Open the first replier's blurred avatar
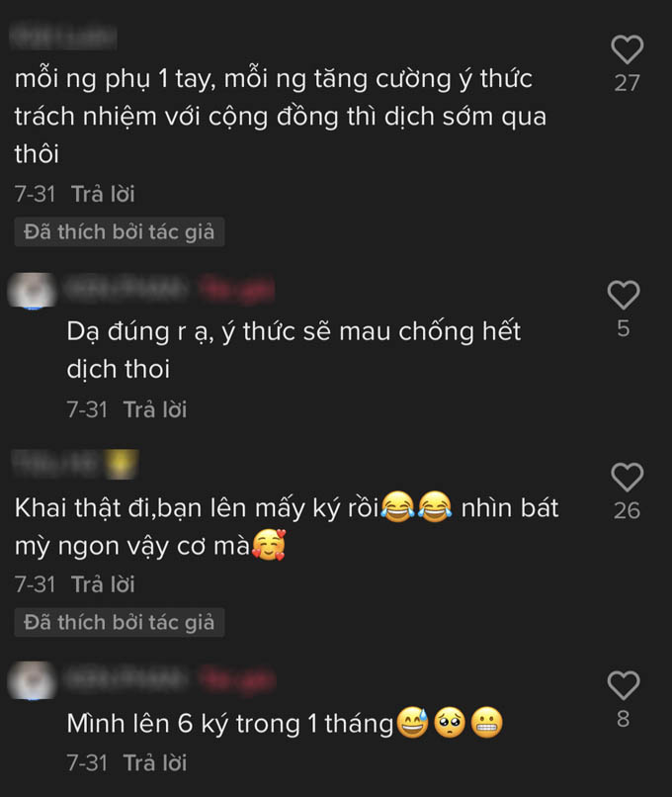The image size is (672, 797). coord(32,291)
